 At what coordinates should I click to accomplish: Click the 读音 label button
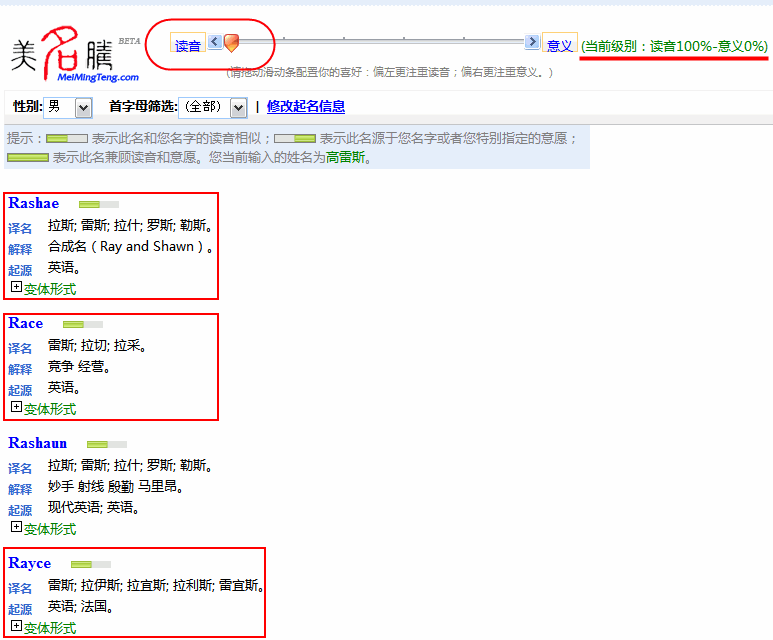(x=188, y=45)
